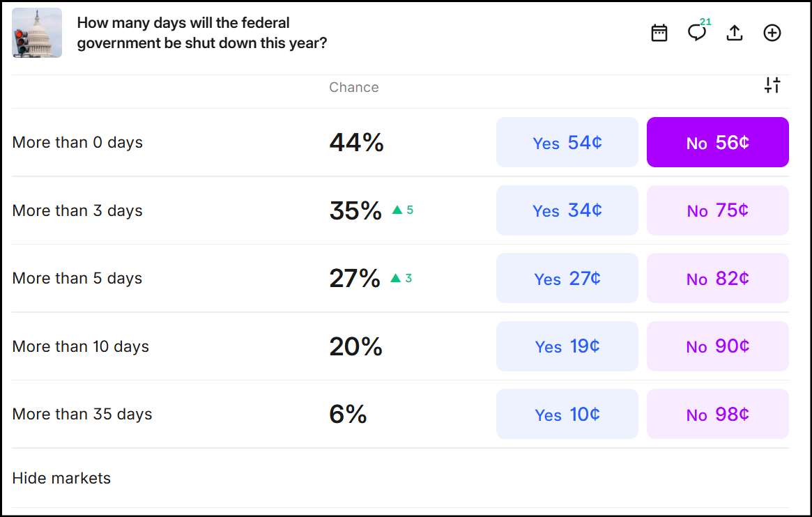Click No 90¢ for More than 10 days
Screen dimensions: 812x517
[x=717, y=346]
